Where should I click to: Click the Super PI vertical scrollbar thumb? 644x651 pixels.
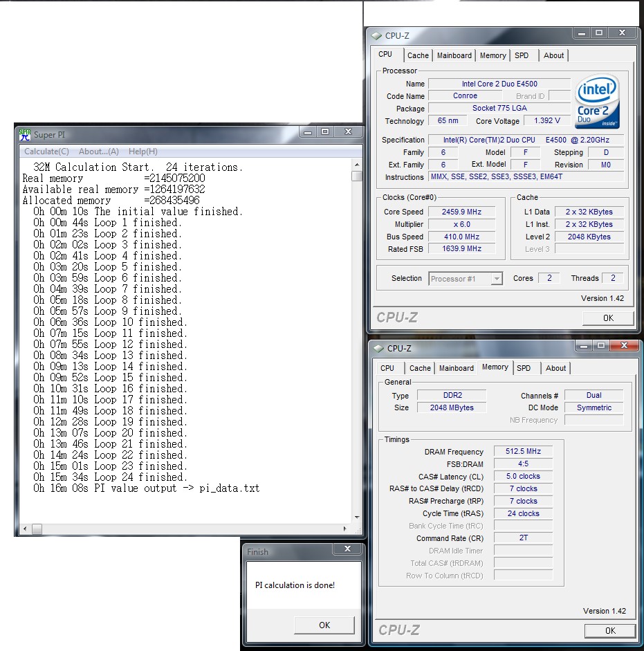(x=357, y=176)
